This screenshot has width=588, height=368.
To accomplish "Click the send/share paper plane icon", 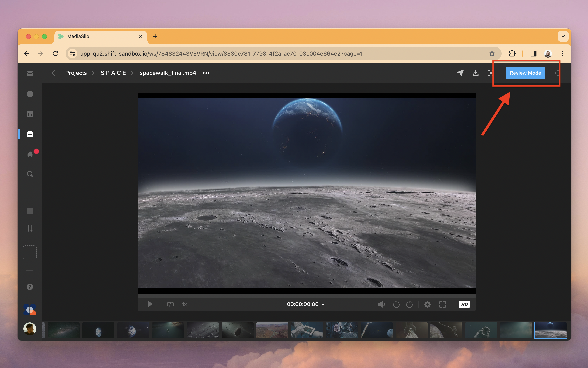I will (x=460, y=73).
